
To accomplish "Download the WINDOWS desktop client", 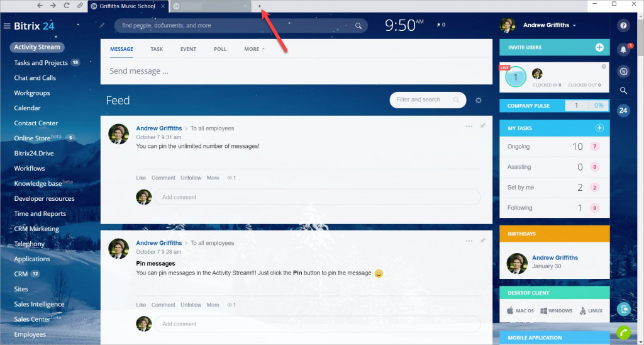I will tap(556, 310).
